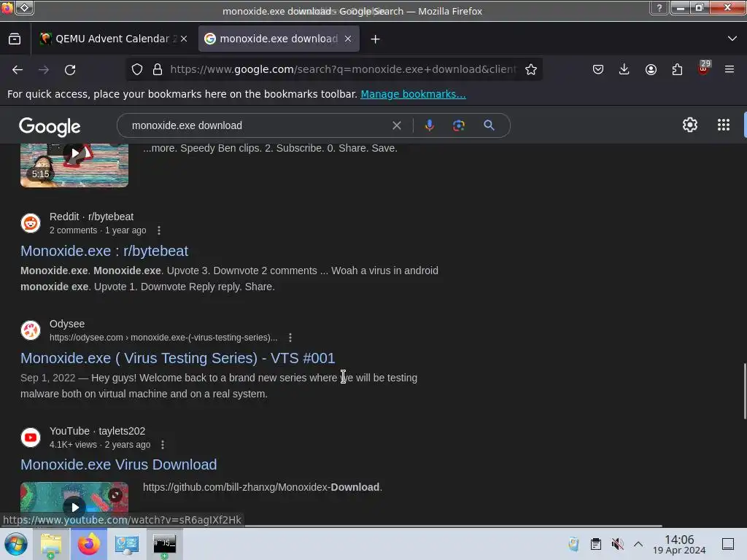Open more options for taylets202 result
747x560 pixels.
[163, 445]
